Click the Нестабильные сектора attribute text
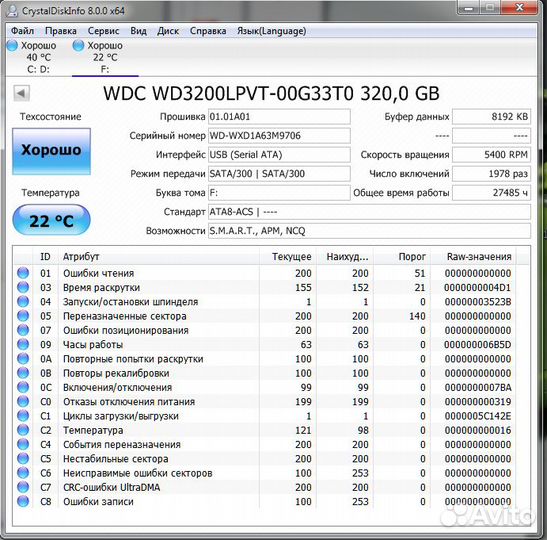547x540 pixels. tap(115, 459)
